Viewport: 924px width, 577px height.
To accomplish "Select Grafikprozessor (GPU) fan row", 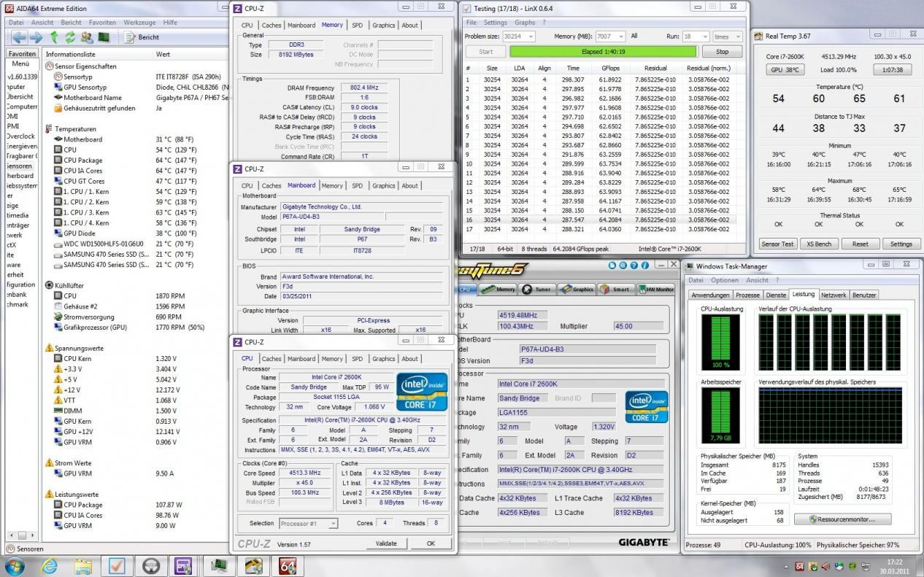I will point(139,328).
